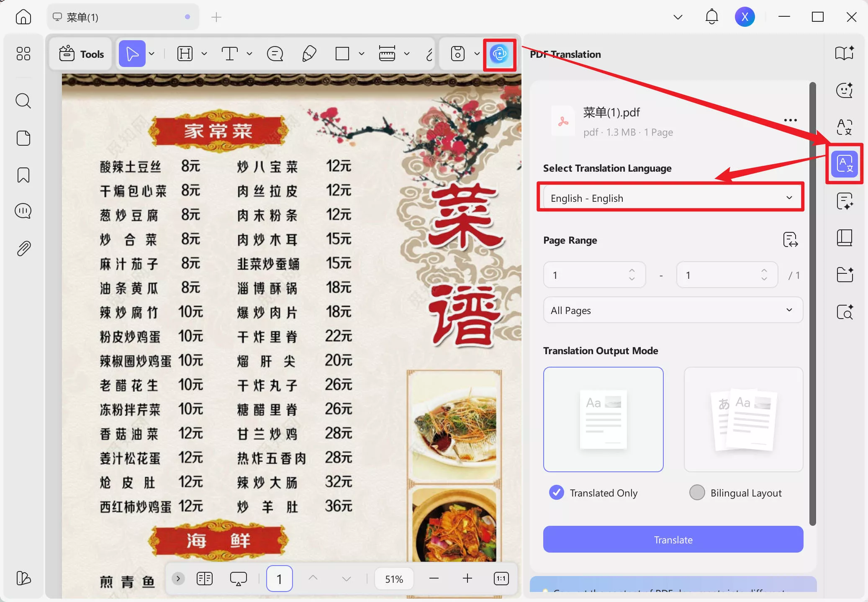The height and width of the screenshot is (602, 868).
Task: Select the rectangle shape tool
Action: click(342, 54)
